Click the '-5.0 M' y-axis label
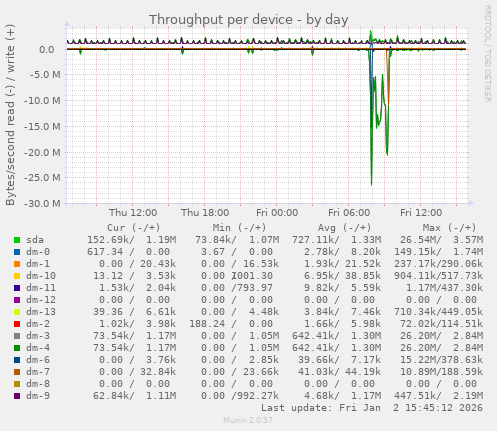The image size is (497, 431). click(x=45, y=75)
